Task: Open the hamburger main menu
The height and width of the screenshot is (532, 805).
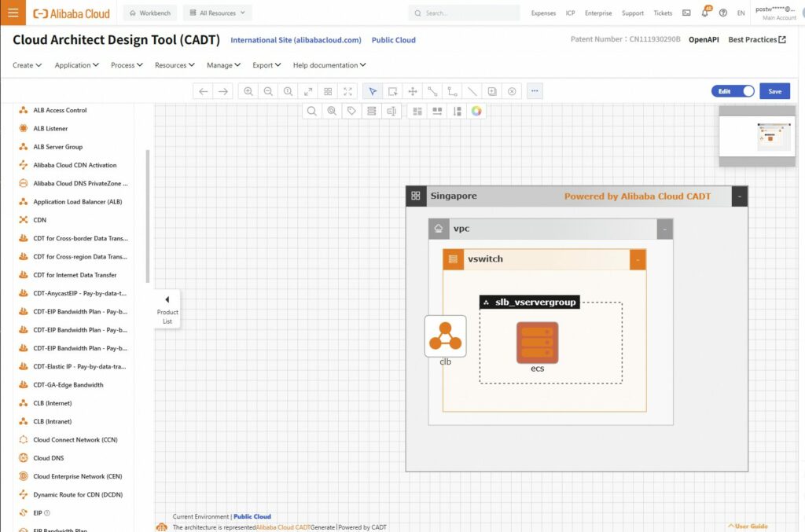Action: click(x=13, y=13)
